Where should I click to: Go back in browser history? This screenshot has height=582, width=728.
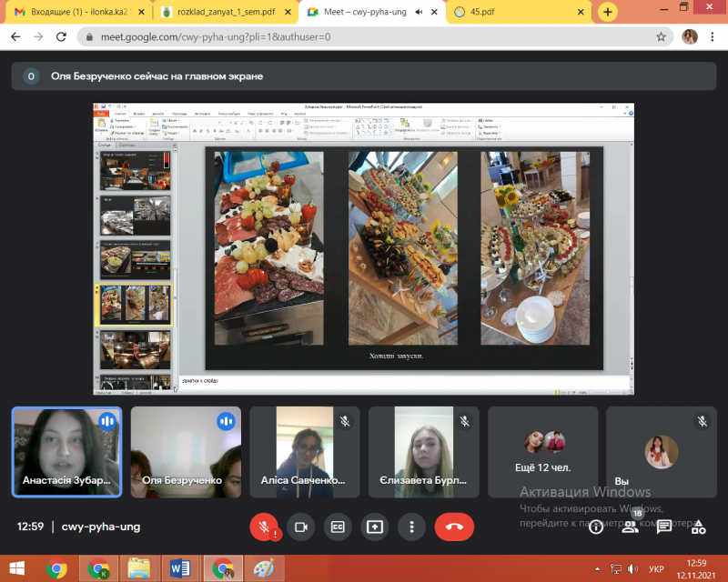pos(15,36)
